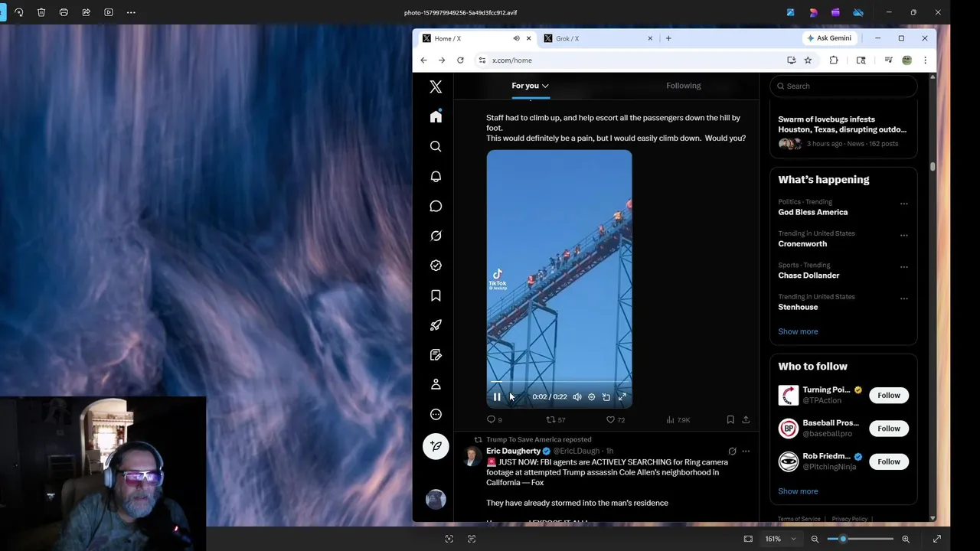Click the white Post compose button

click(436, 446)
